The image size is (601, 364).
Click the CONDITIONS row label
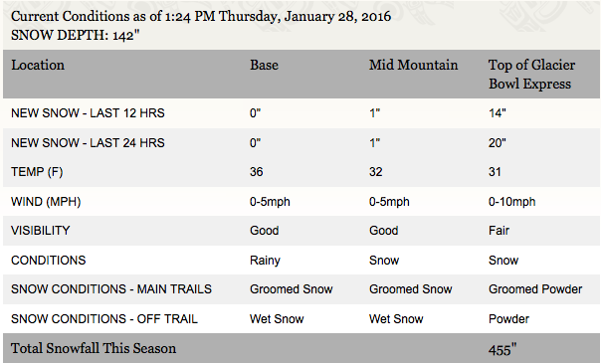[49, 261]
